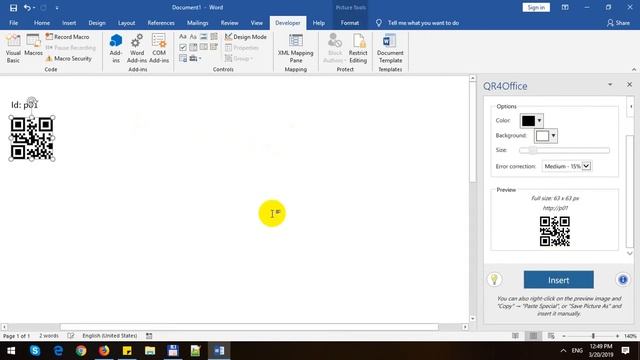640x360 pixels.
Task: Click Insert in QR4Office pane
Action: pos(558,280)
